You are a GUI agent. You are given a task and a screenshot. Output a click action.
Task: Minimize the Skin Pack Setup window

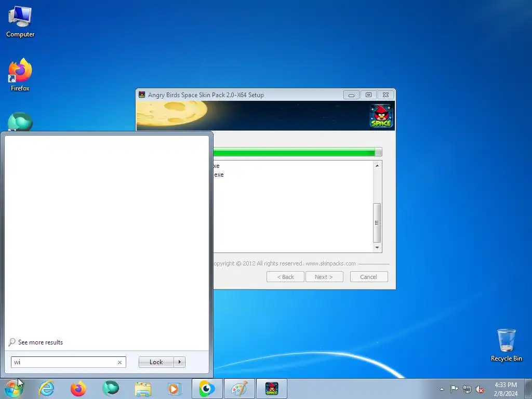[x=351, y=95]
